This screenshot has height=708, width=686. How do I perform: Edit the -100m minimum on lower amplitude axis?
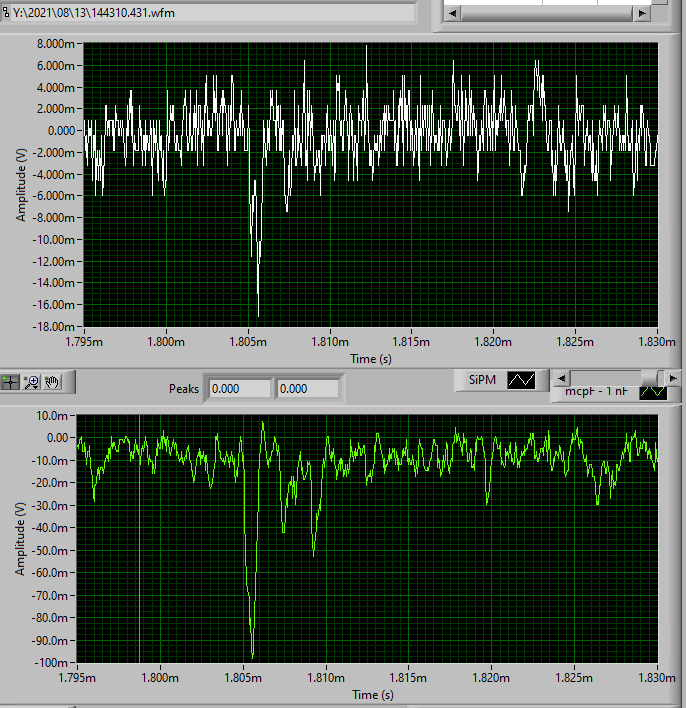tap(51, 663)
